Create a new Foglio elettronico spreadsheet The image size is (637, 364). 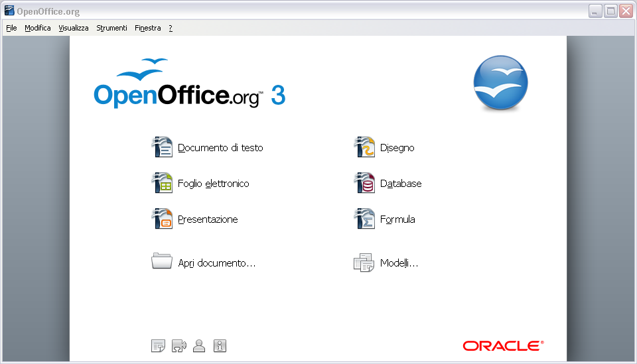pos(200,183)
